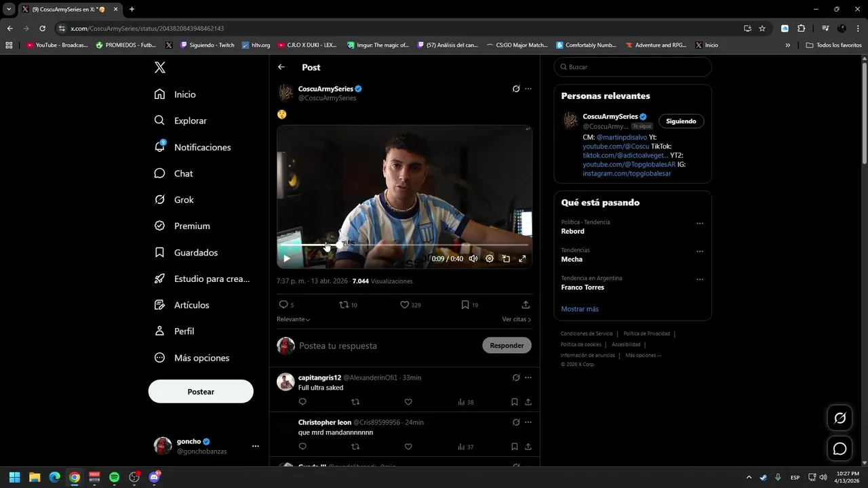Seek on the video progress bar
868x488 pixels.
[404, 245]
